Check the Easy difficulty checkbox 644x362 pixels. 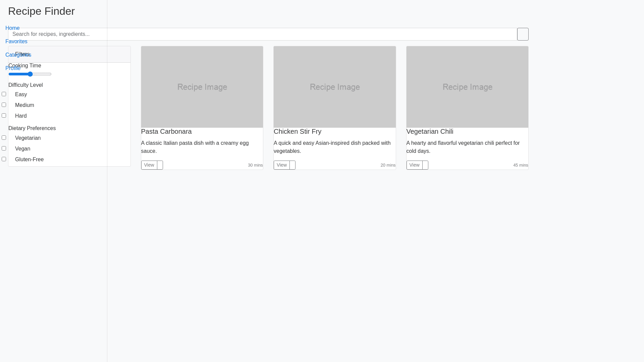pos(4,94)
